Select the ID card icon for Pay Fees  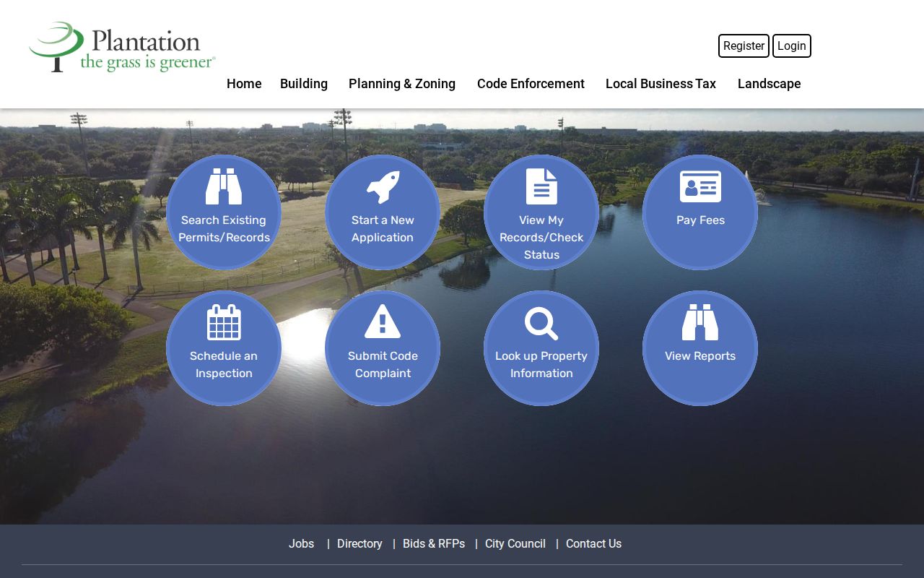point(700,186)
